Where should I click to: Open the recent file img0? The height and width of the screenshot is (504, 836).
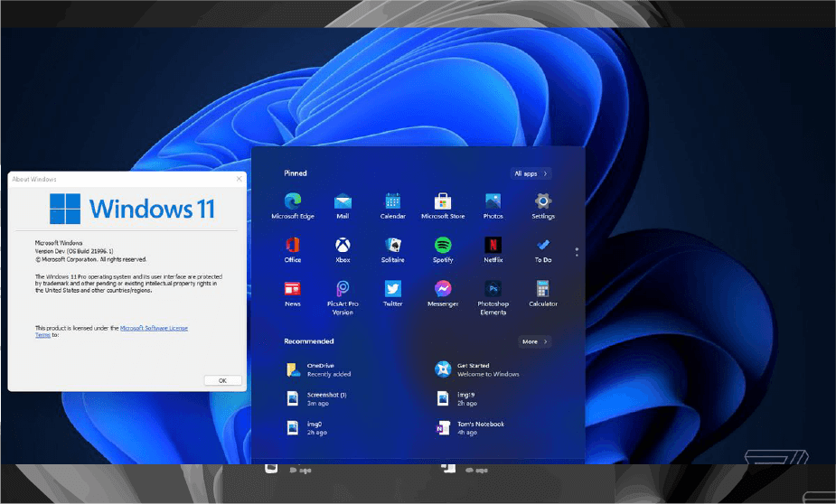[306, 428]
